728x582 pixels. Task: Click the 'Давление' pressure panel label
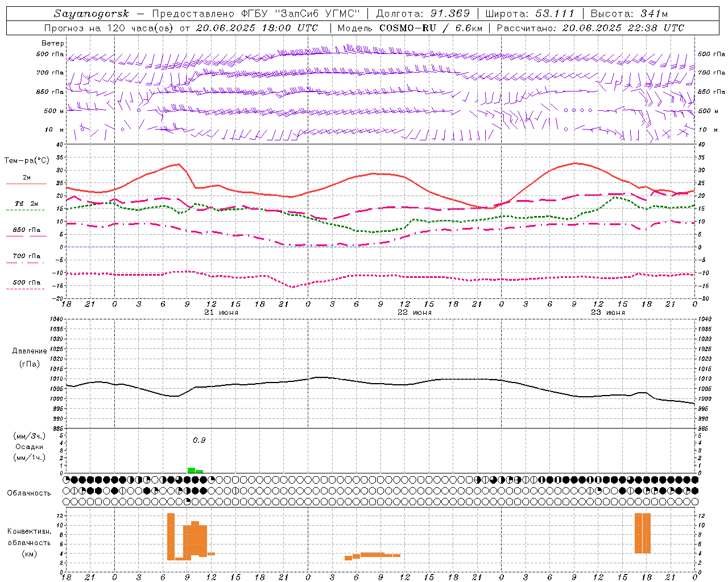tap(30, 351)
